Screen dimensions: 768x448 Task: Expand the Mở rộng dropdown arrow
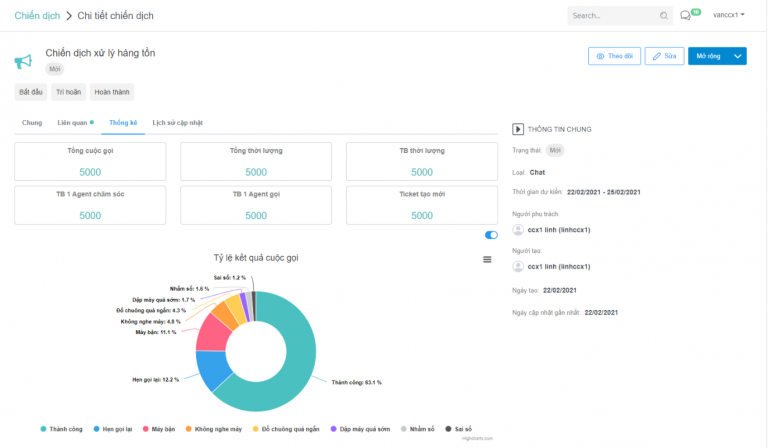738,56
